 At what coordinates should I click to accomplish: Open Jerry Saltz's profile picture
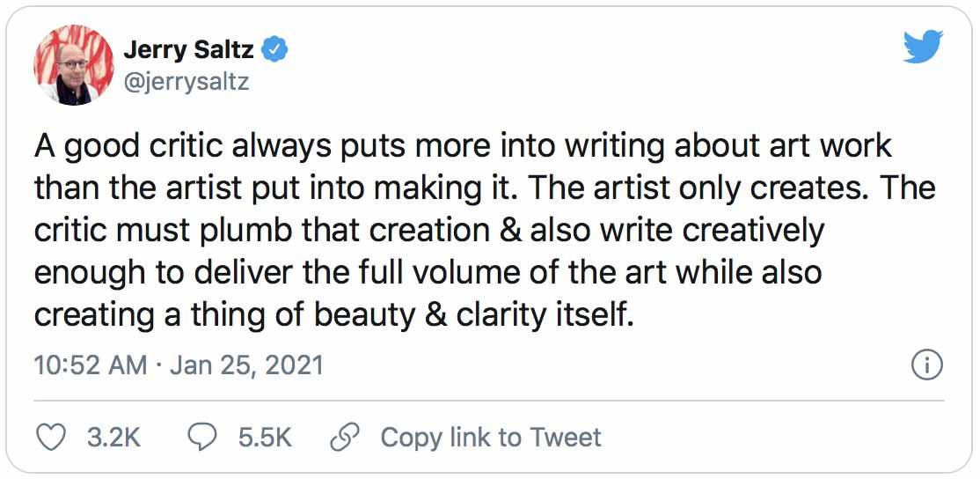tap(74, 64)
